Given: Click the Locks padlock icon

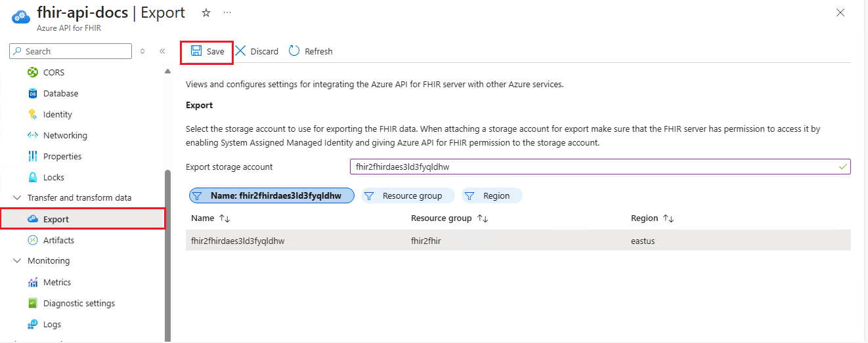Looking at the screenshot, I should [x=33, y=177].
